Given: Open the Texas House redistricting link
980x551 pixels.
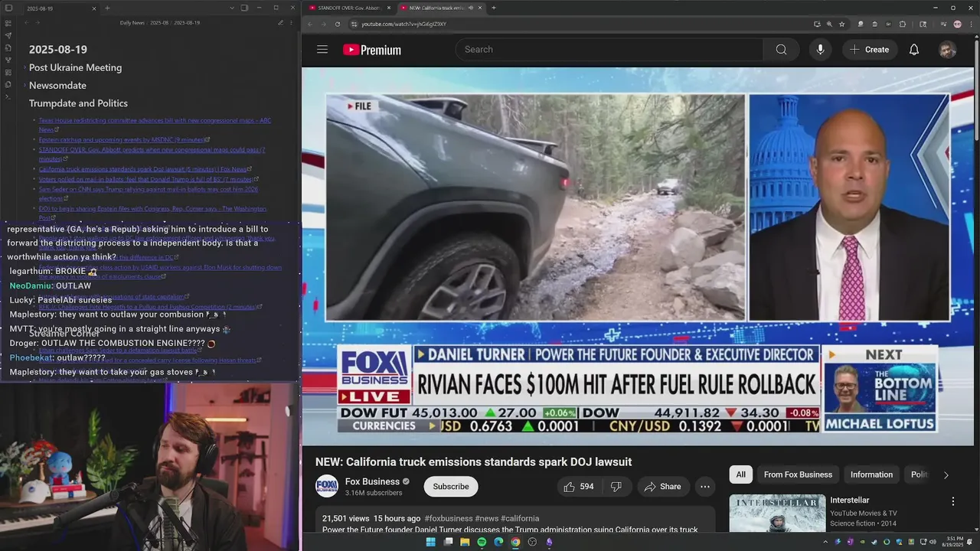Looking at the screenshot, I should tap(155, 125).
